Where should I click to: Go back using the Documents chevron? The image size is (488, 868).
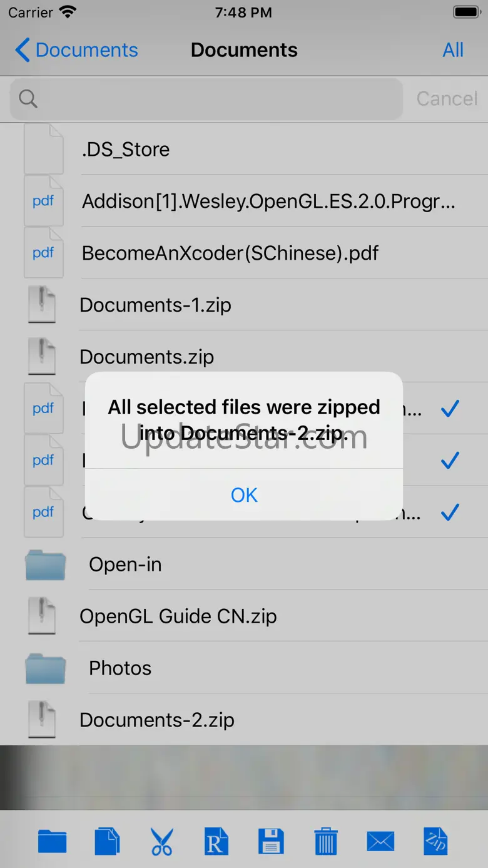click(x=76, y=50)
